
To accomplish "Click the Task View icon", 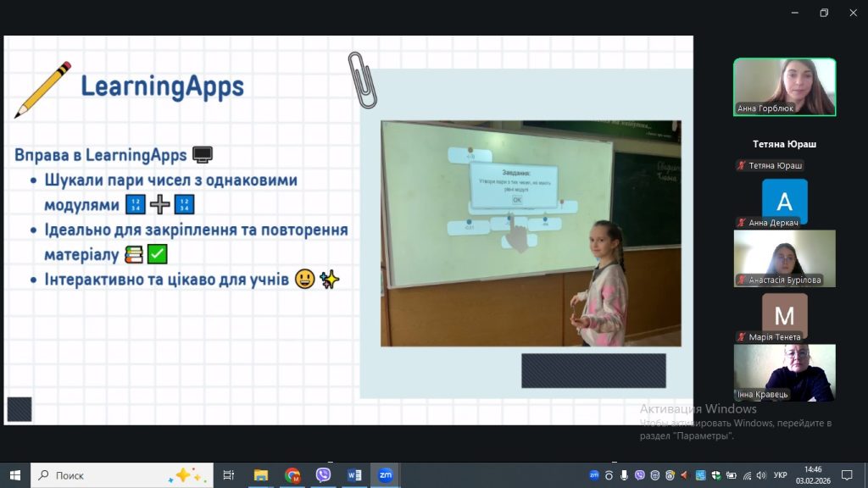I will [x=228, y=475].
